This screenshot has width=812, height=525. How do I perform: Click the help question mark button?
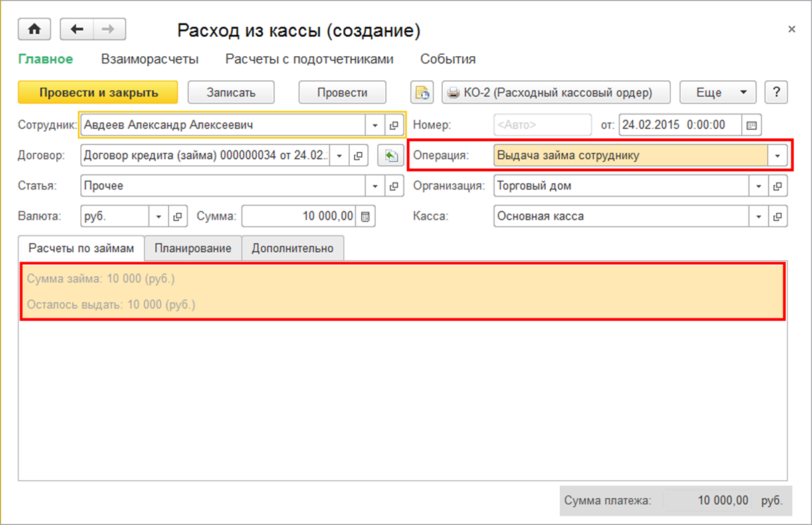[x=776, y=93]
